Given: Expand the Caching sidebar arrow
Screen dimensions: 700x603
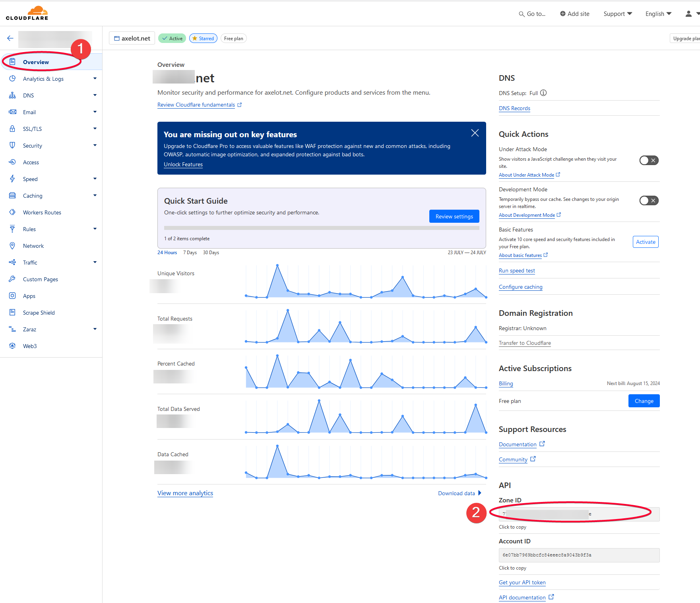Looking at the screenshot, I should [95, 195].
